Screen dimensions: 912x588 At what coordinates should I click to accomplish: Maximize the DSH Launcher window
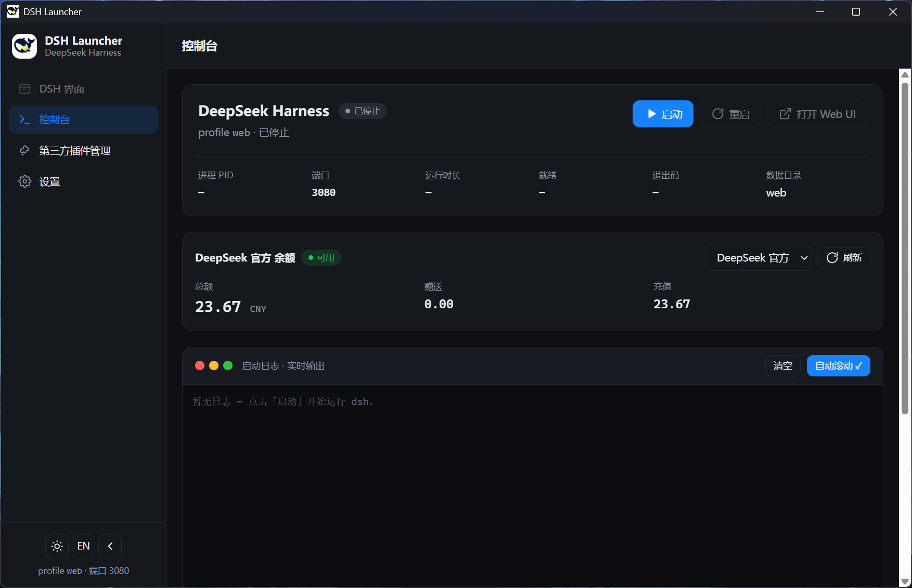pyautogui.click(x=856, y=11)
